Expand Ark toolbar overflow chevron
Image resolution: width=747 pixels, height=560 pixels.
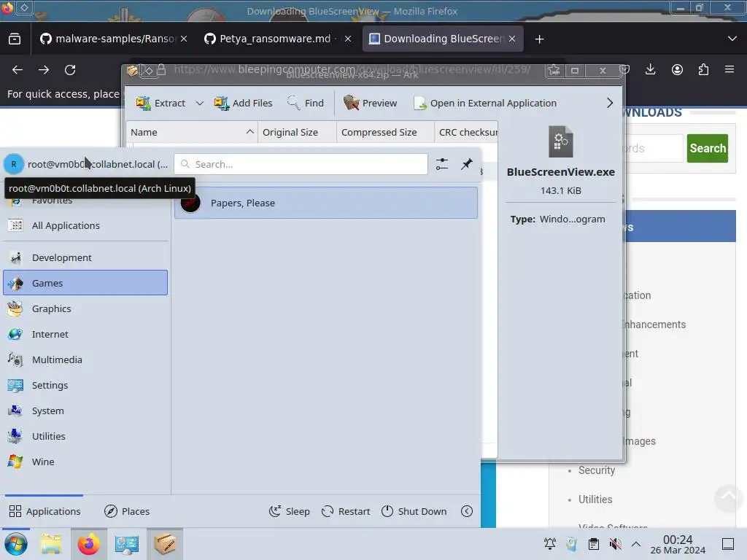tap(610, 103)
